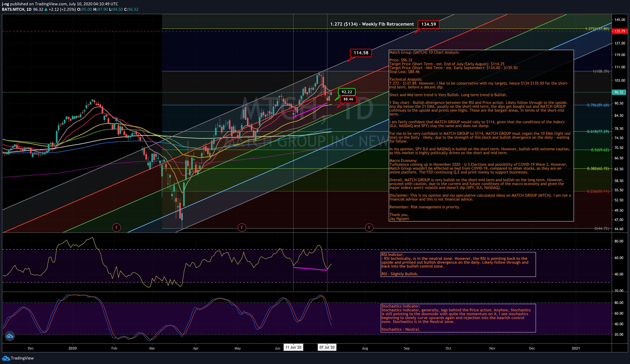Click the 96.32 current price axis label
This screenshot has width=630, height=364.
point(619,92)
